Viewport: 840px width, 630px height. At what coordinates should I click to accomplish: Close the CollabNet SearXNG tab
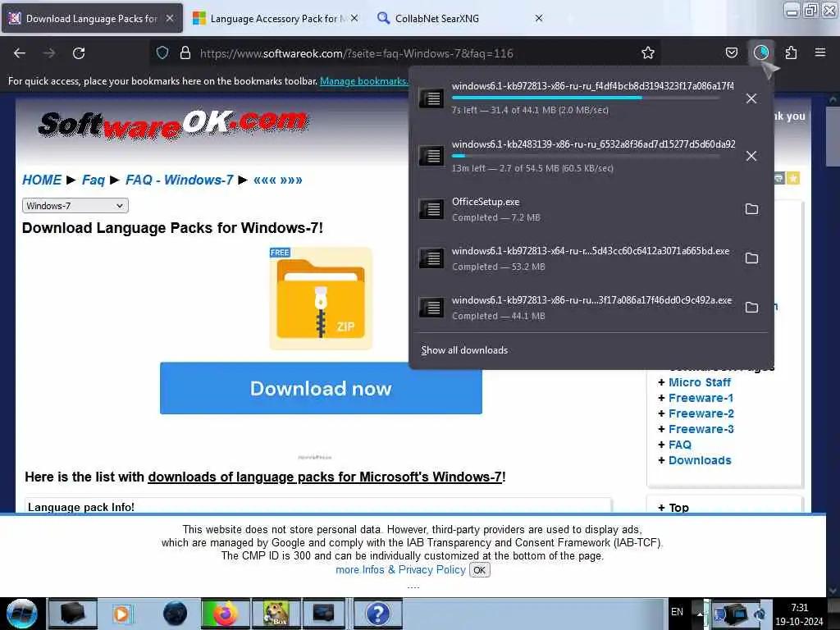point(539,18)
